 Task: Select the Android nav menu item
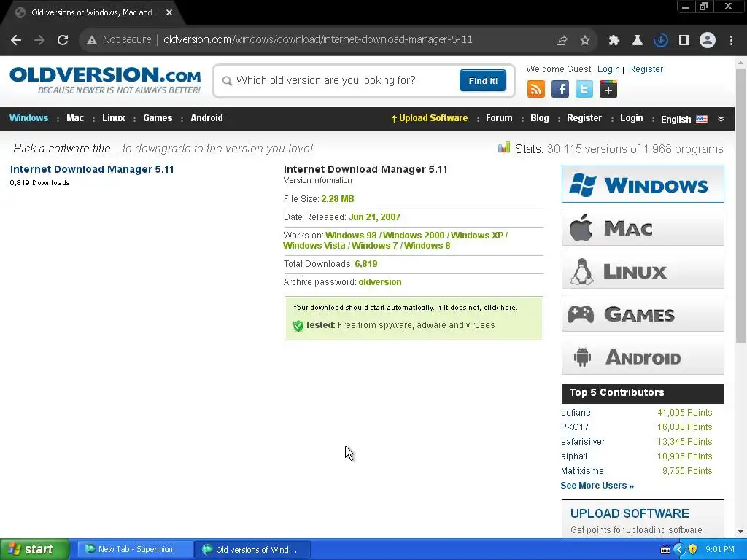coord(206,118)
